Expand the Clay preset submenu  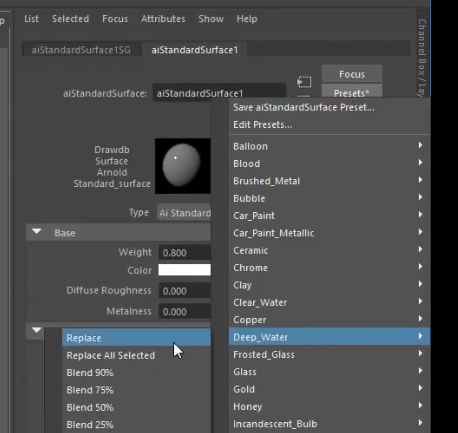(x=330, y=285)
